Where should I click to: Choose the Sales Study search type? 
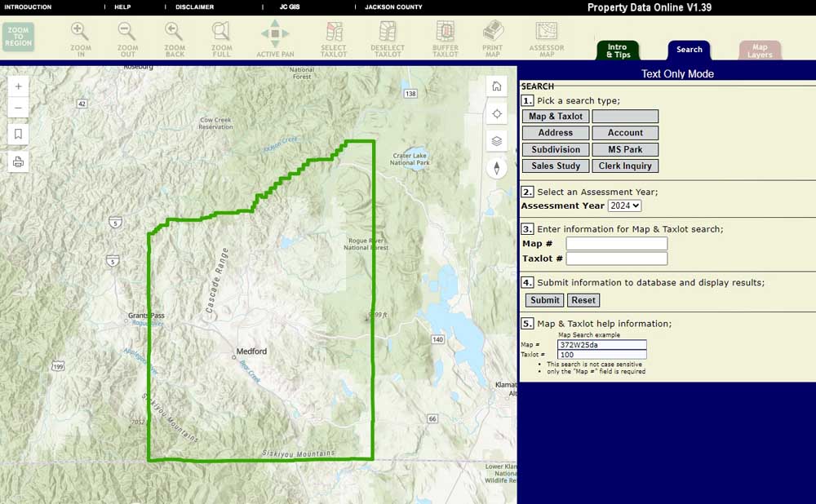click(x=556, y=166)
